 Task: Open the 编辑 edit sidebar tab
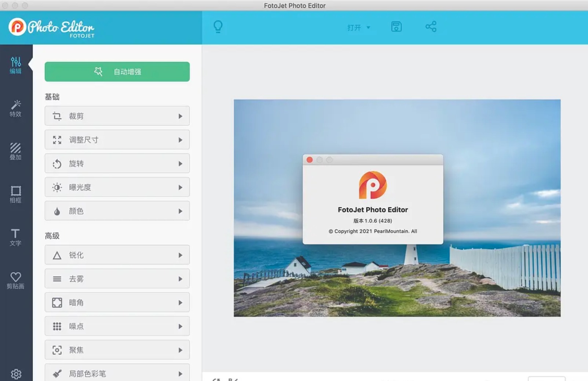click(x=16, y=66)
